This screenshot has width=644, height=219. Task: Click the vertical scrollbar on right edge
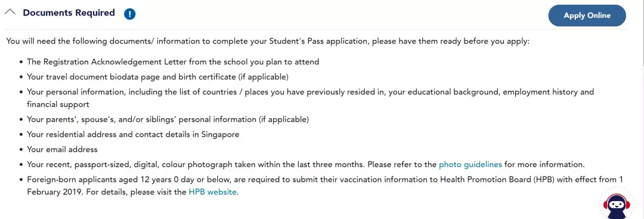coord(642,33)
